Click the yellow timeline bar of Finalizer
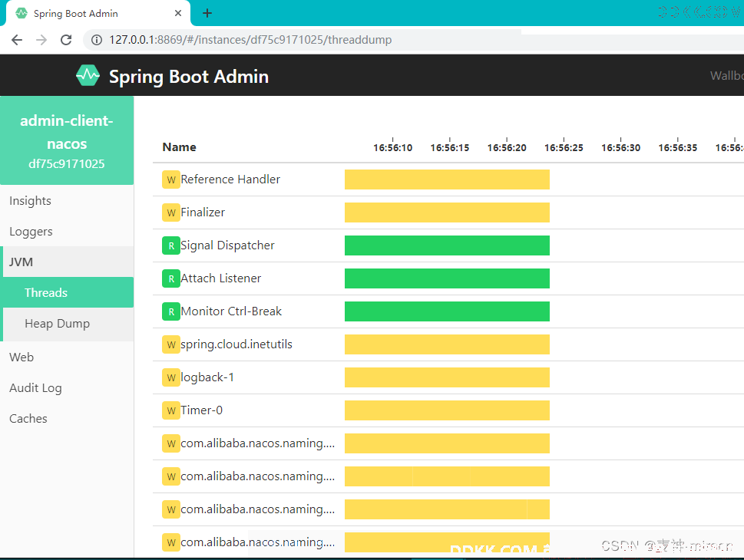 click(x=447, y=212)
